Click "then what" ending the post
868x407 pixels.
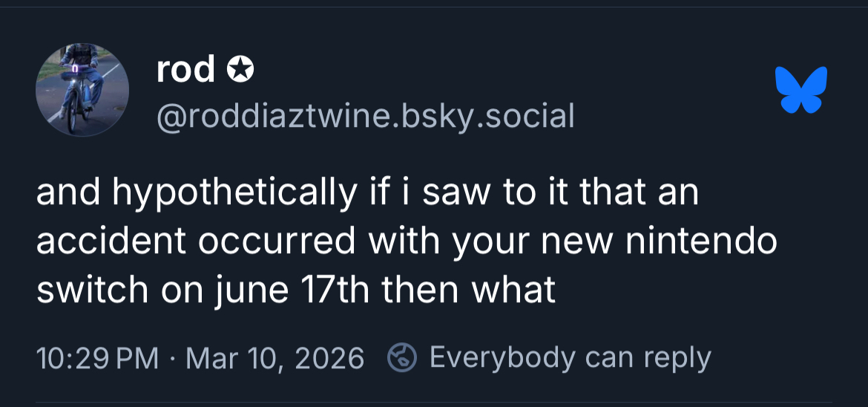click(469, 290)
